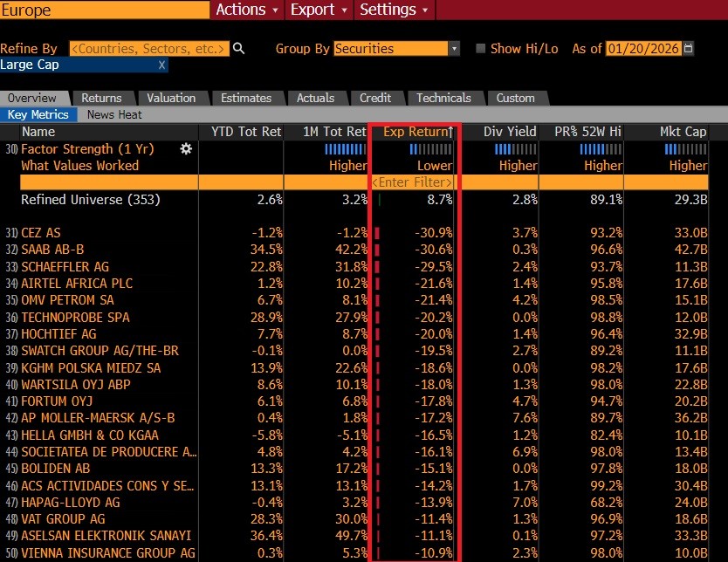Click the factor strength bar under PR% 52W Hi
Image resolution: width=728 pixels, height=562 pixels.
(601, 149)
